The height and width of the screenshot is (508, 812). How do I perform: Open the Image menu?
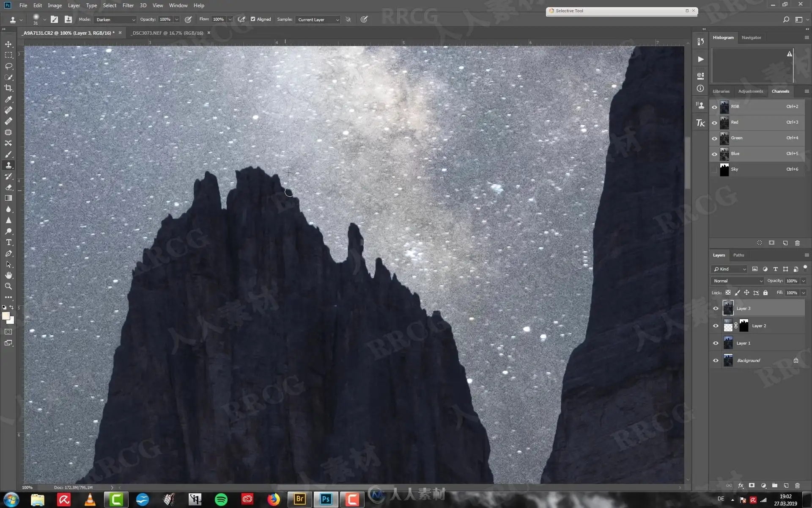(x=55, y=6)
